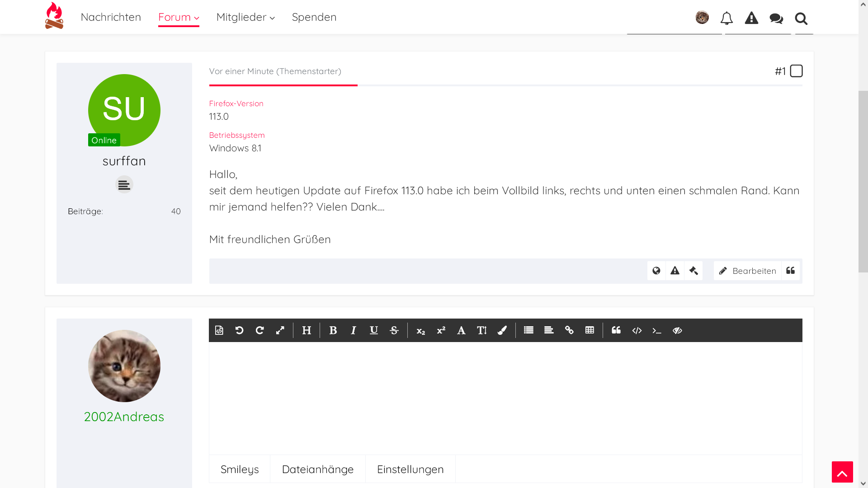Toggle fullscreen editor mode
This screenshot has width=868, height=488.
click(280, 330)
